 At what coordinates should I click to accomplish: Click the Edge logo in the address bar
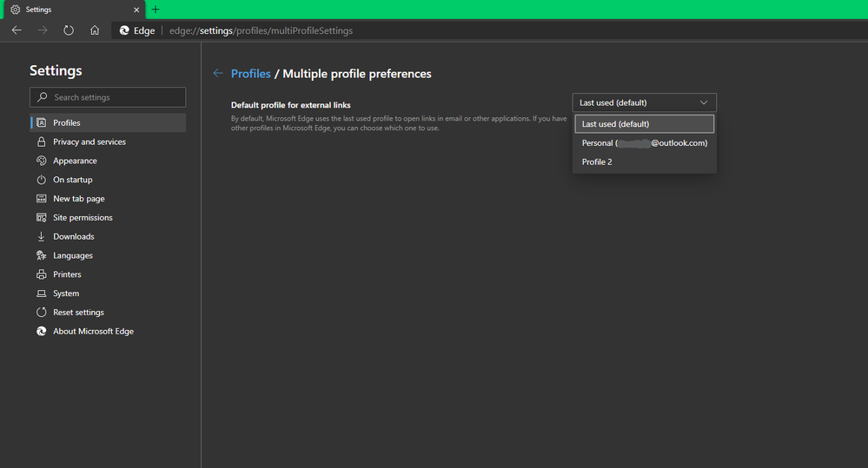click(124, 30)
